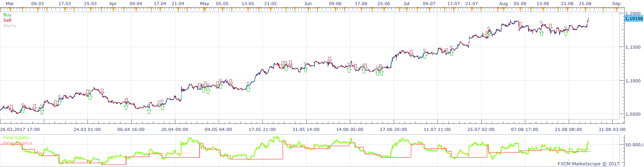Click the 1,2000 price axis label
The image size is (644, 167).
(633, 14)
